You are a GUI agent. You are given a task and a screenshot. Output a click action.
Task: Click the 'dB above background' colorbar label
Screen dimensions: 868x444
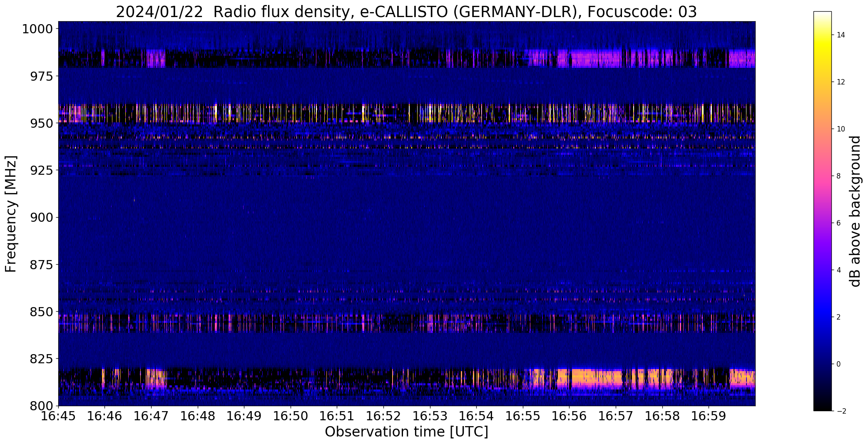[x=855, y=211]
